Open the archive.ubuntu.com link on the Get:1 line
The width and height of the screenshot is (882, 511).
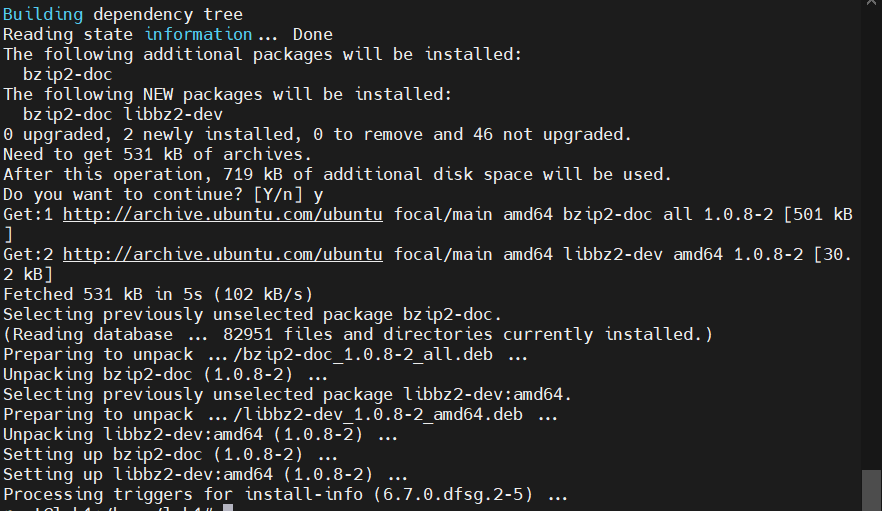click(x=222, y=214)
